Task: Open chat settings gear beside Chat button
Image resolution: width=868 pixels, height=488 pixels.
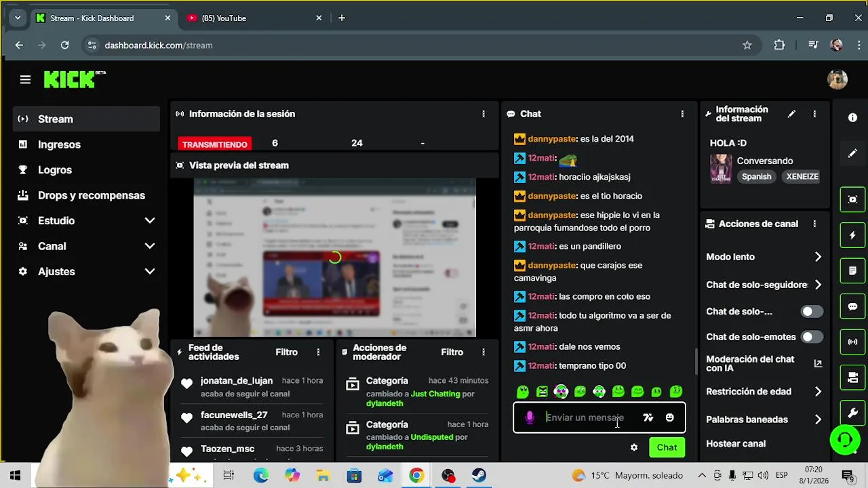Action: tap(634, 447)
